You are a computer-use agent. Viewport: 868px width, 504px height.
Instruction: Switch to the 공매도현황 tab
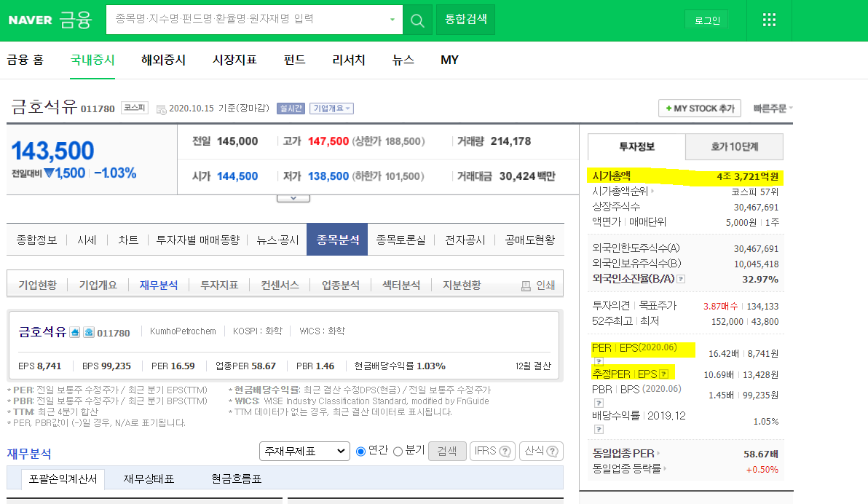tap(530, 240)
